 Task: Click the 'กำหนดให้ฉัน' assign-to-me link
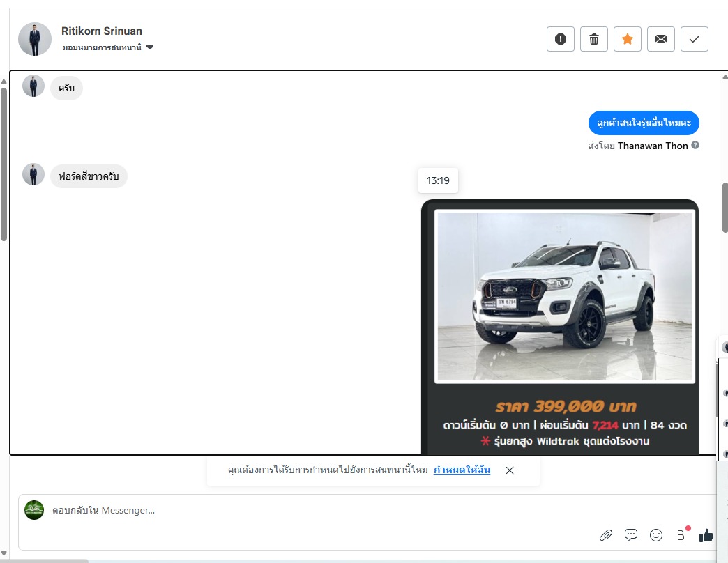pos(462,470)
